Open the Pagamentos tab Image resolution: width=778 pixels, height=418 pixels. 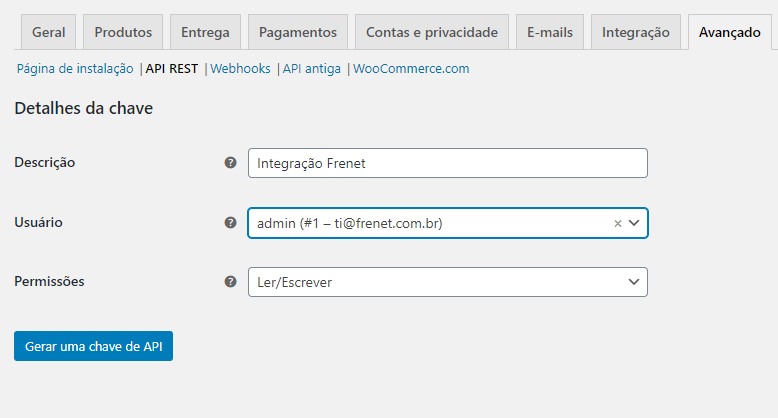[x=298, y=32]
